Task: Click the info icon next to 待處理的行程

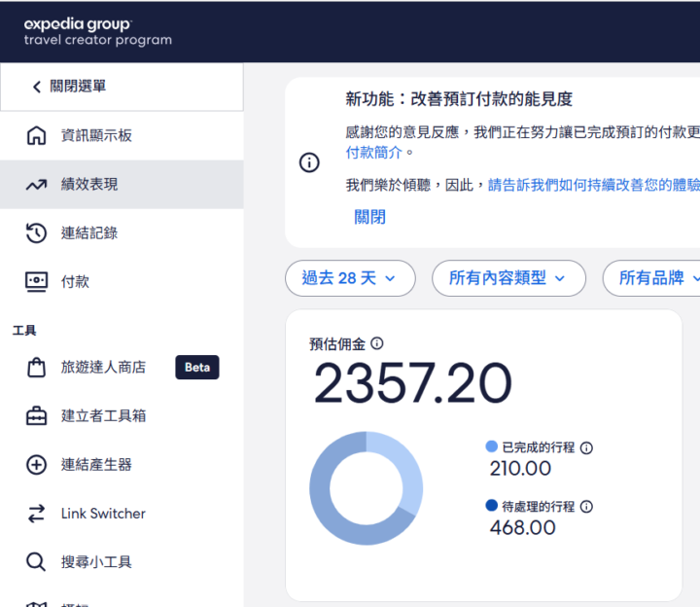Action: point(586,507)
